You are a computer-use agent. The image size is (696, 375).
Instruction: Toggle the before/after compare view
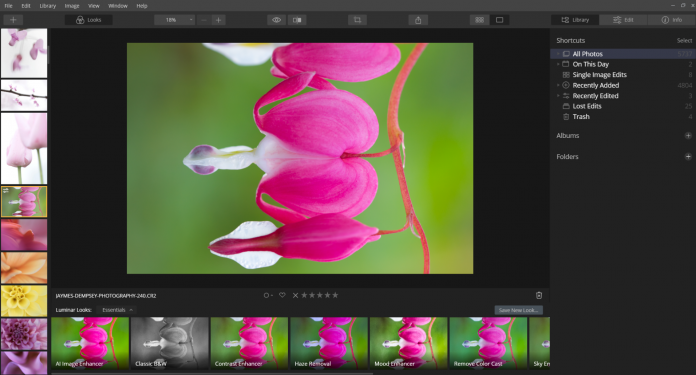297,20
